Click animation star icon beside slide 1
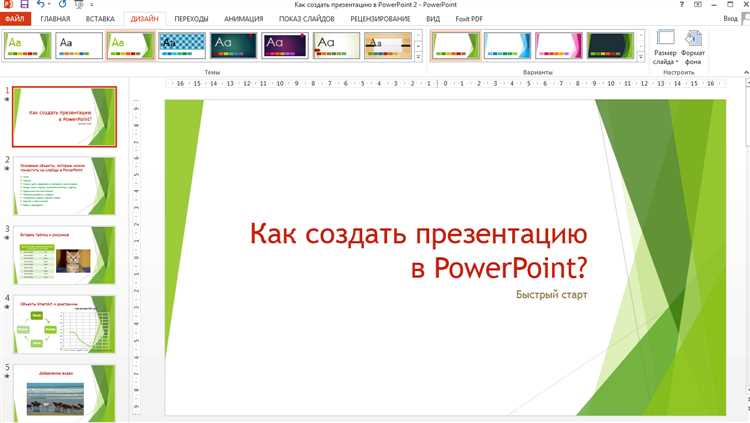Screen dimensions: 750x423 (7, 100)
